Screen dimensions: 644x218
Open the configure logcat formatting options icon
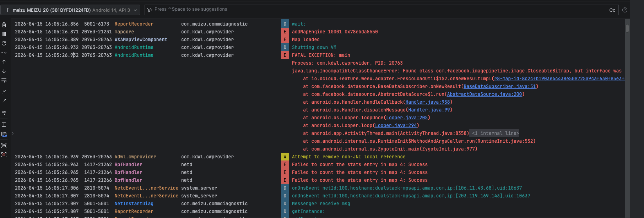pos(4,113)
